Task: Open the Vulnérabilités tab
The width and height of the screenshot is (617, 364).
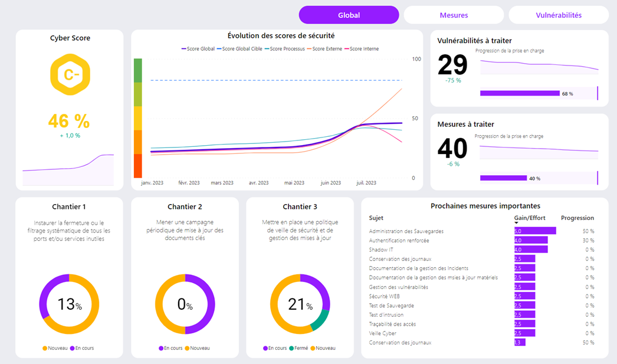Action: [x=558, y=15]
